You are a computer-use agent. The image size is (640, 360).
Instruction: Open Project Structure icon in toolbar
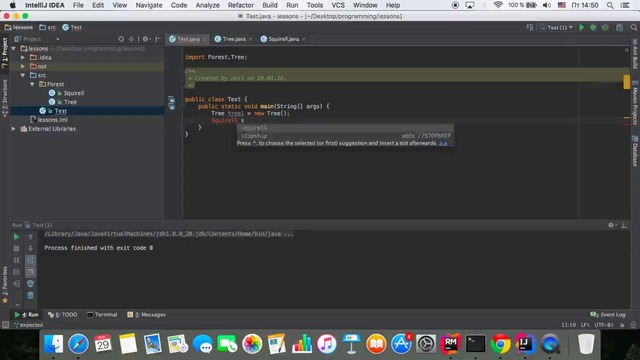[620, 27]
